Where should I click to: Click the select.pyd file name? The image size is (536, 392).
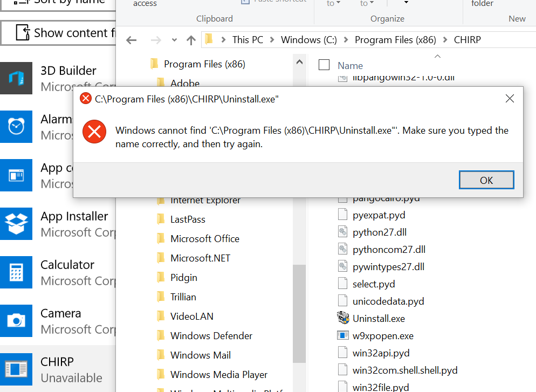pyautogui.click(x=374, y=284)
